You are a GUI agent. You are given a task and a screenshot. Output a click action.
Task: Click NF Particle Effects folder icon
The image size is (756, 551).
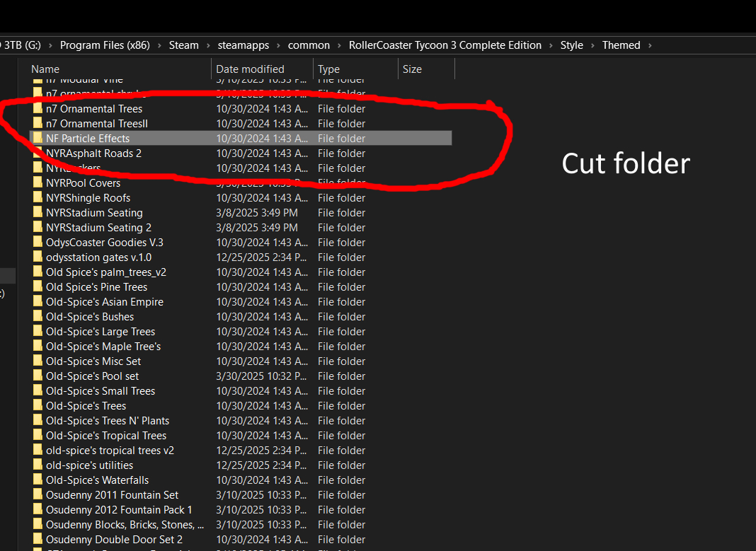38,138
